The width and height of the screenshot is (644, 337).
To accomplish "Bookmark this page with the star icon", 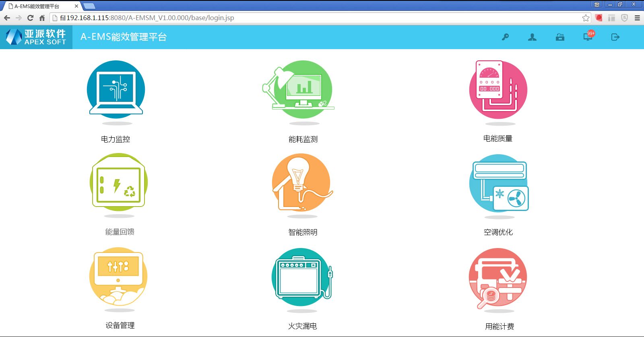I will [x=586, y=18].
